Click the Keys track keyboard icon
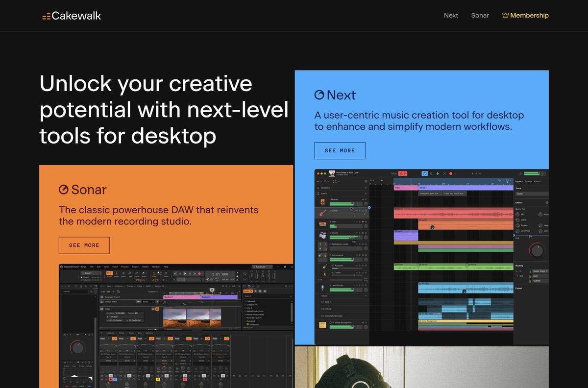588x388 pixels. tap(322, 224)
